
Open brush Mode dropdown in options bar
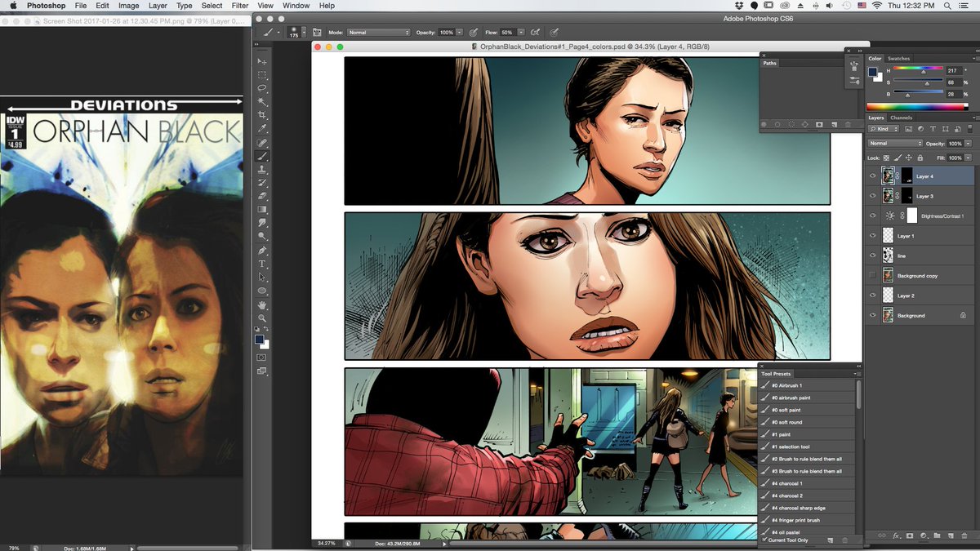[379, 33]
